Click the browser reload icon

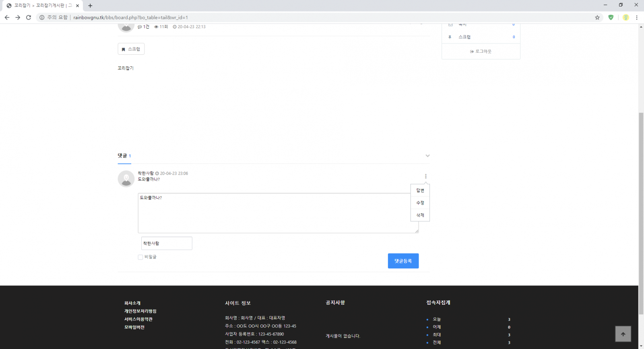[x=29, y=17]
